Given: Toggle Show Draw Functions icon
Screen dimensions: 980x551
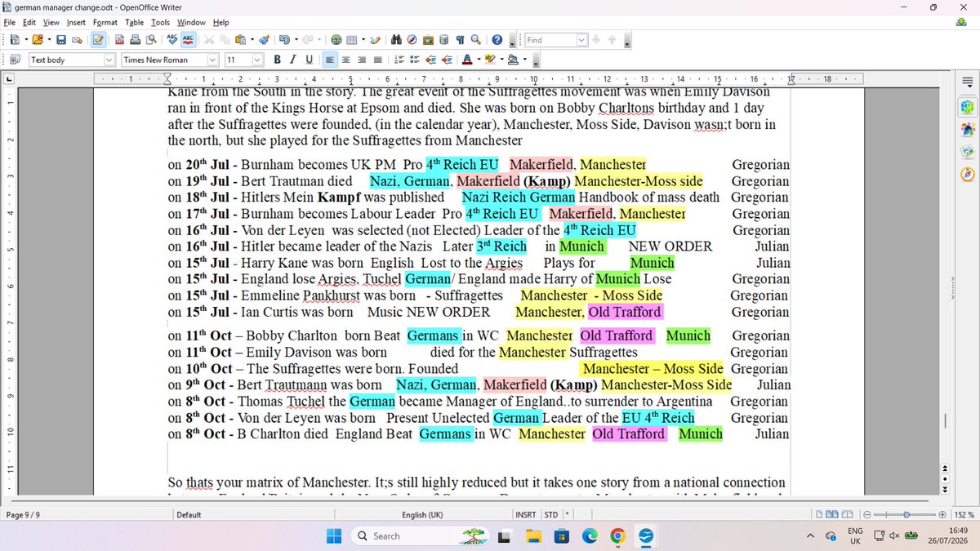Looking at the screenshot, I should point(375,39).
